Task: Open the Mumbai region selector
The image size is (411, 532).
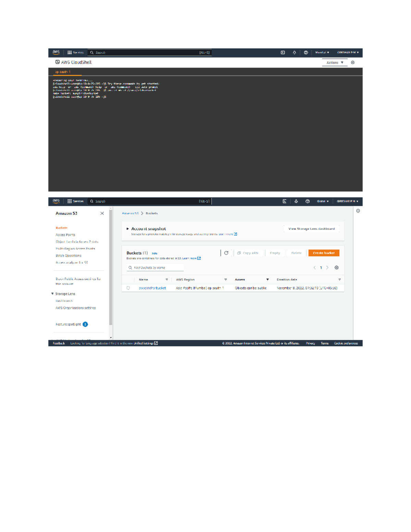Action: coord(322,53)
